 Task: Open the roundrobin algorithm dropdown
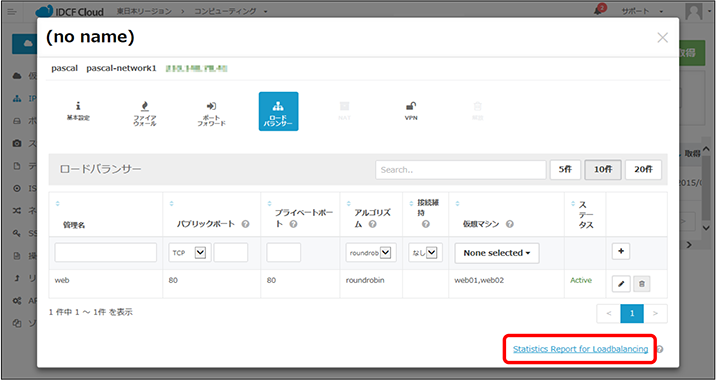371,253
